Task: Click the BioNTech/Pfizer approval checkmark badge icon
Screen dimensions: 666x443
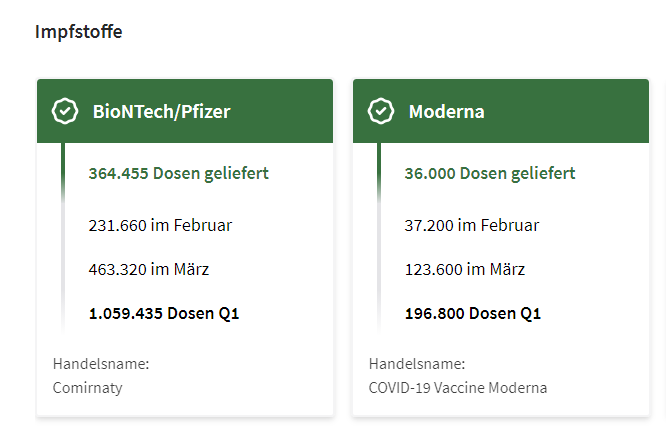Action: point(65,111)
